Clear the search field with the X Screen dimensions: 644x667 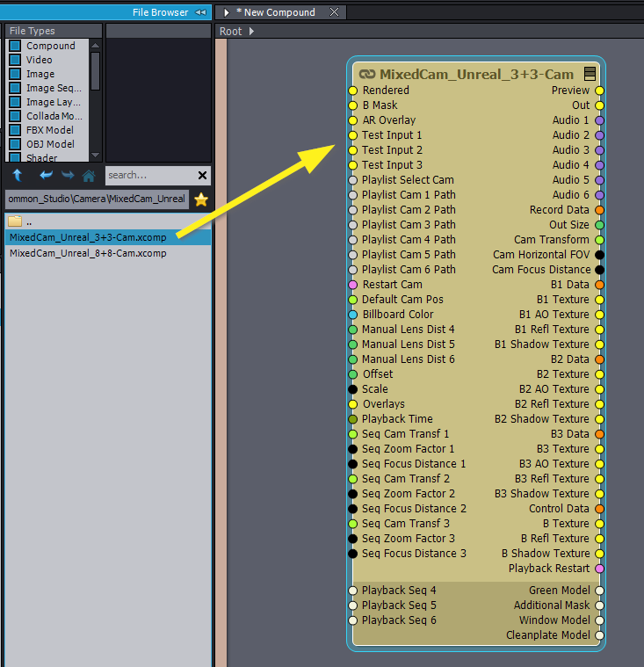click(x=202, y=175)
